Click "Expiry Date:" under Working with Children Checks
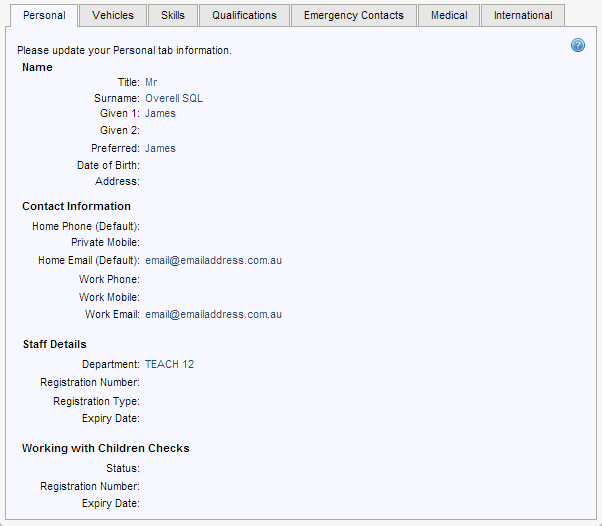Screen dimensions: 602x526 tap(111, 503)
